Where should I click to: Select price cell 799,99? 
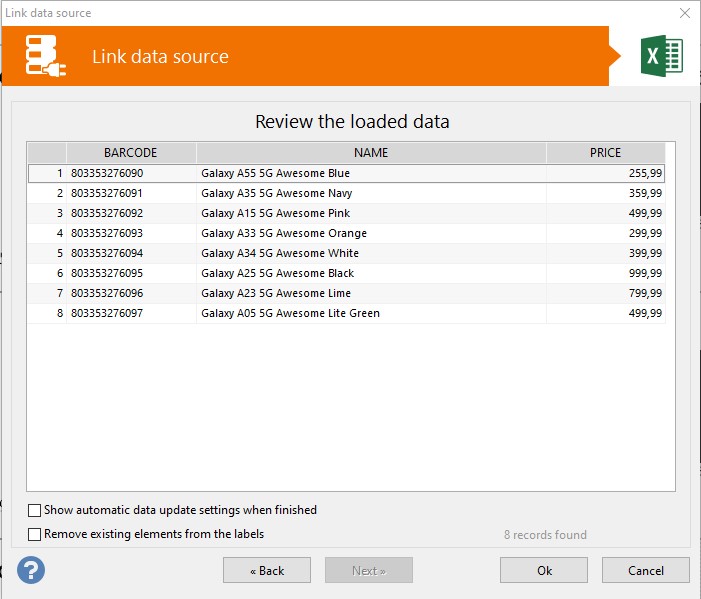(605, 293)
